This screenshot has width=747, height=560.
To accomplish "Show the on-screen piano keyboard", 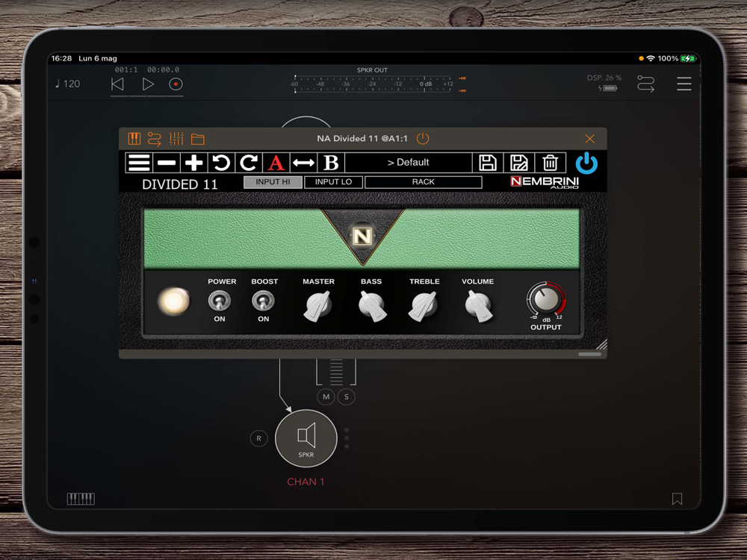I will click(x=81, y=499).
